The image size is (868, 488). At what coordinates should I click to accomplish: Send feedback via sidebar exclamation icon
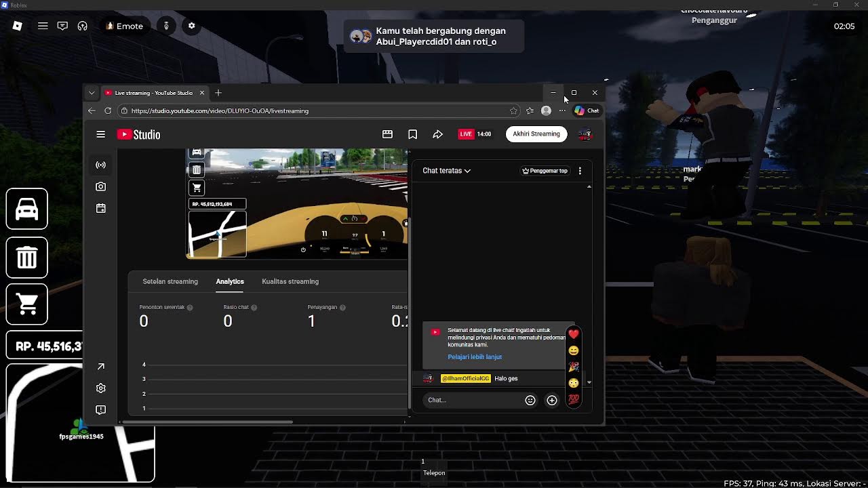point(100,410)
